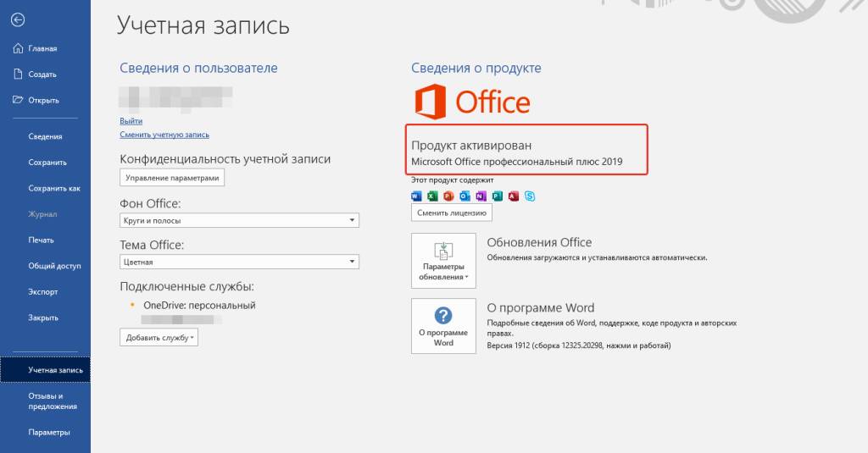The width and height of the screenshot is (868, 453).
Task: Open the Параметры обновления dropdown
Action: click(443, 261)
